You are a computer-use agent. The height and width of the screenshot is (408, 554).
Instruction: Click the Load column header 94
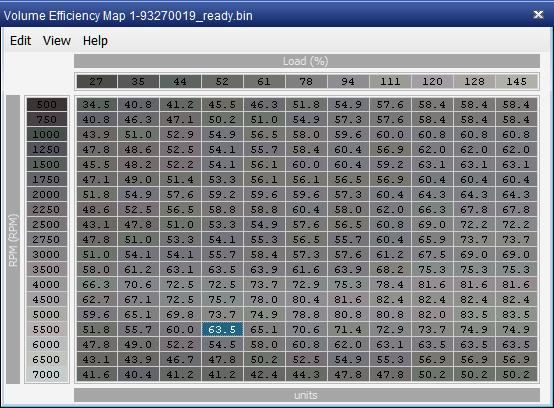tap(348, 82)
